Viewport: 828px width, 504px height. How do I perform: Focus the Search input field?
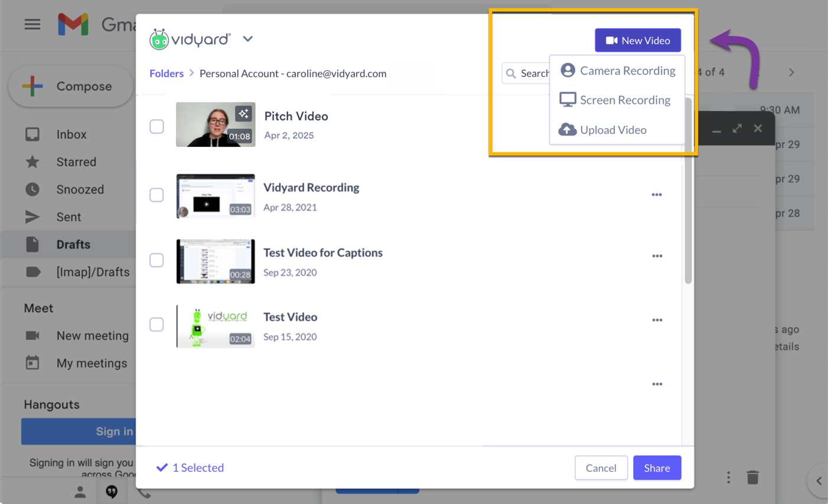(x=526, y=73)
